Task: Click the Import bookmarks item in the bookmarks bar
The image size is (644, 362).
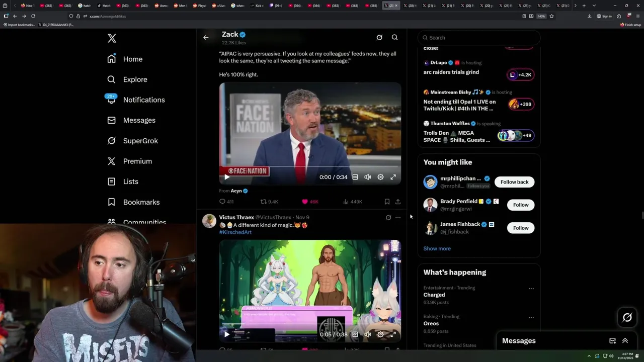Action: click(x=19, y=25)
